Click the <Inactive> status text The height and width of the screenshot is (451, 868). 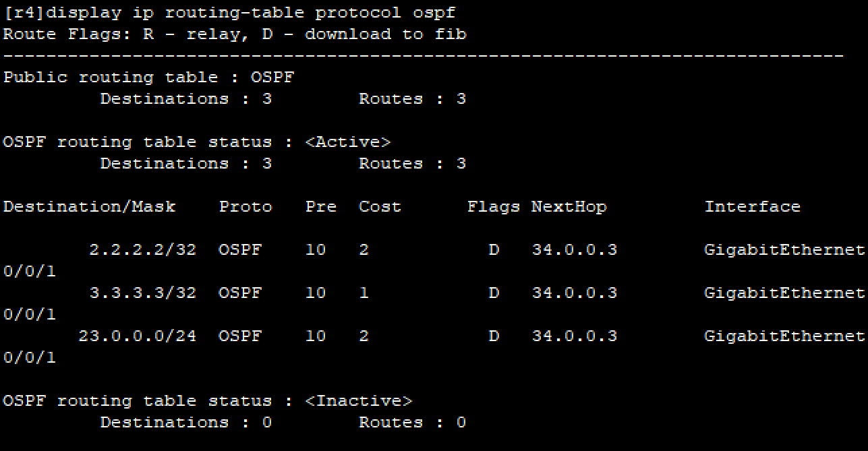(358, 401)
